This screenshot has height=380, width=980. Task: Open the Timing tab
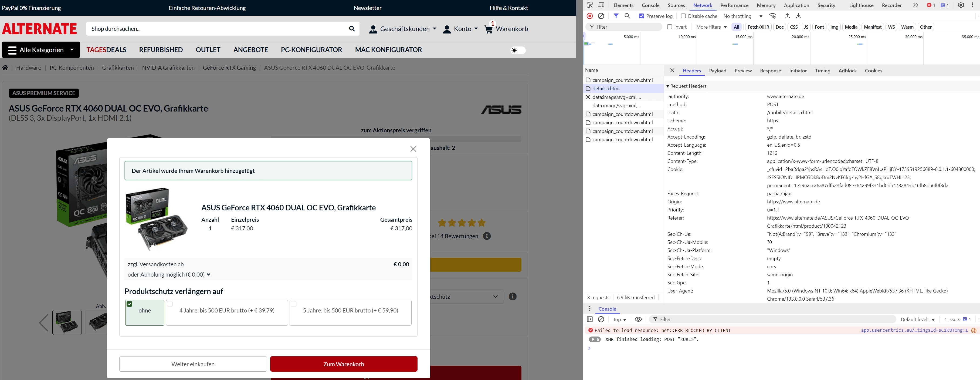(822, 71)
